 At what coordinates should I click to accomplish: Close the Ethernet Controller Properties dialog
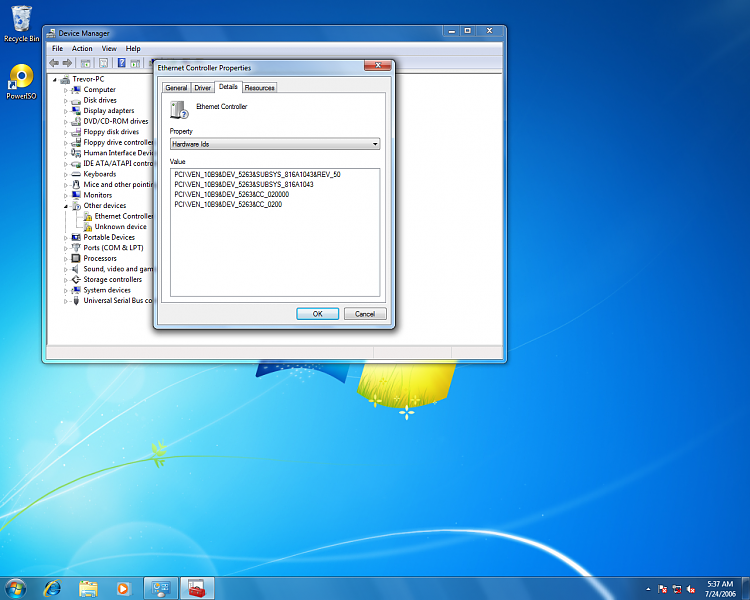click(x=378, y=66)
